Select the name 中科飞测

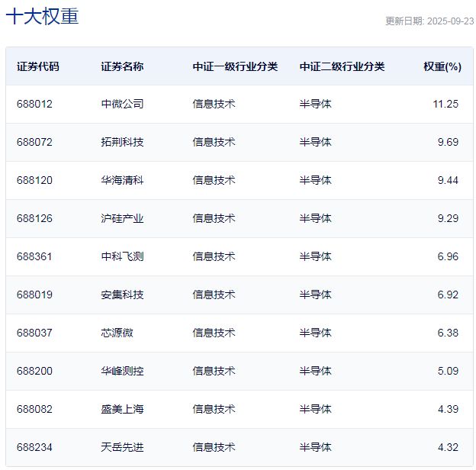(x=122, y=256)
